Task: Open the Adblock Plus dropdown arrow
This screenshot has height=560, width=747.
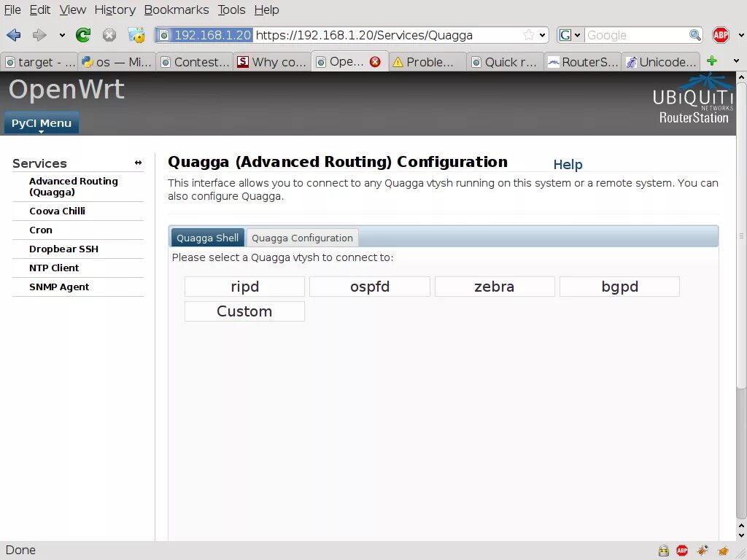Action: point(741,35)
